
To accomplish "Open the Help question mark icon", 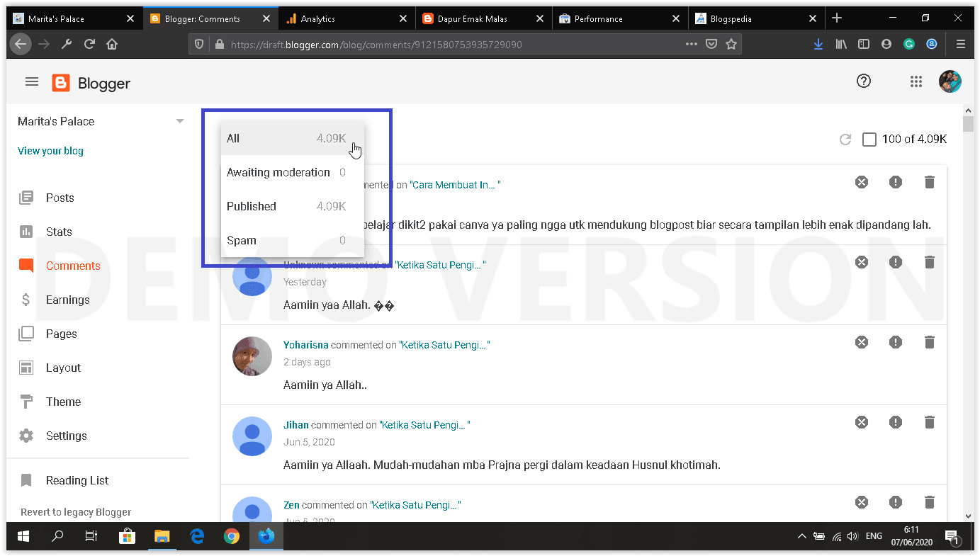I will [x=863, y=81].
